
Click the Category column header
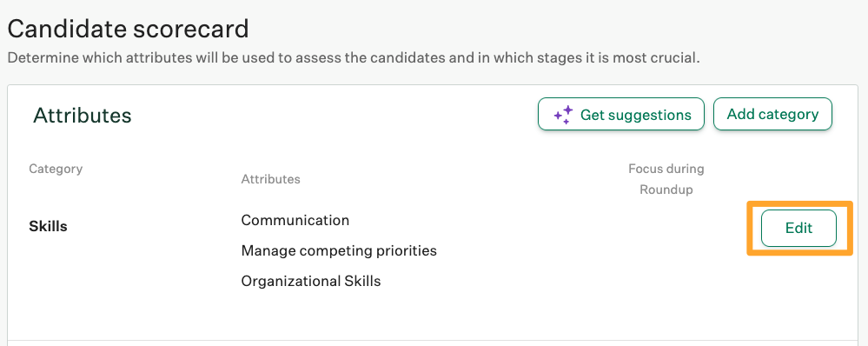tap(56, 169)
